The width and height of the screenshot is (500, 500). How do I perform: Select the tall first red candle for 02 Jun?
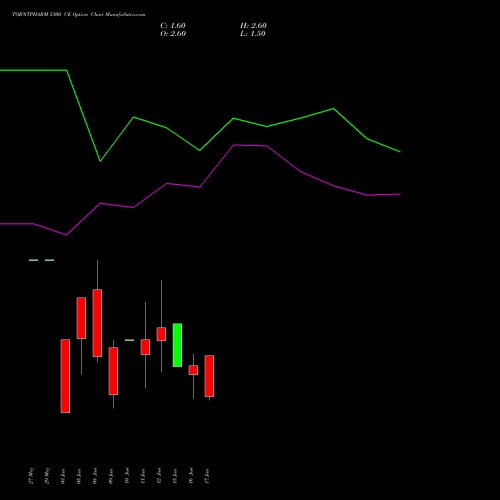(65, 376)
